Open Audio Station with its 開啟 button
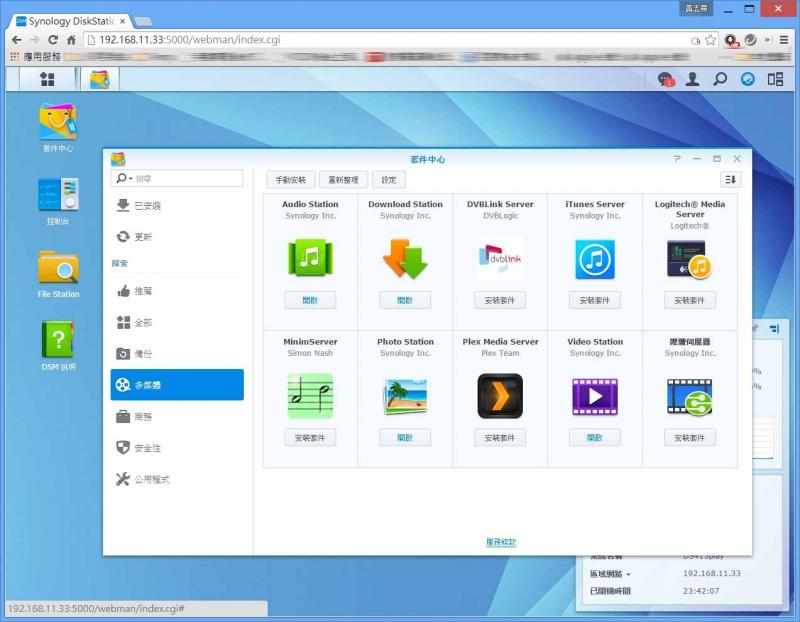 pyautogui.click(x=310, y=300)
